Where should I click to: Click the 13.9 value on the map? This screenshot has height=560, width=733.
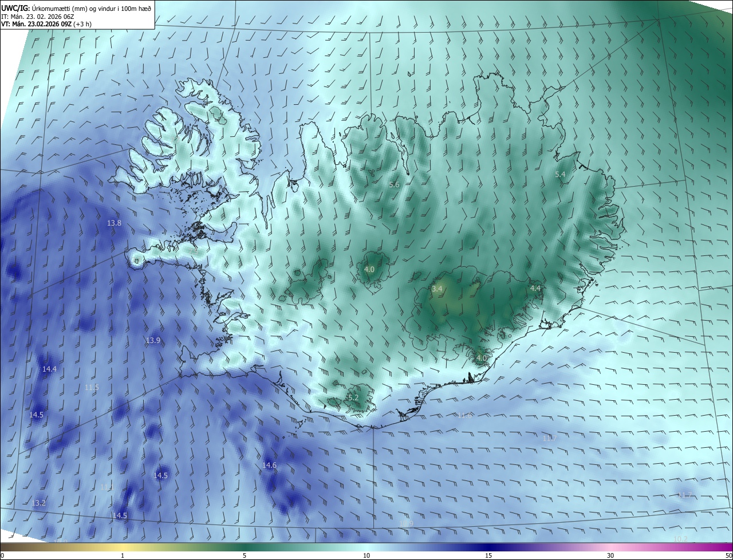click(153, 340)
